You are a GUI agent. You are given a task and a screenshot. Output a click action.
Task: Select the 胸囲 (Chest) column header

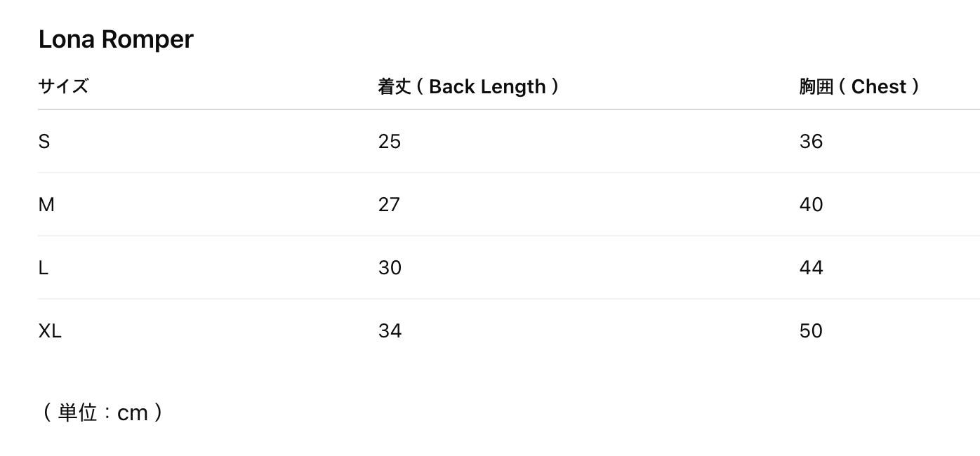859,86
